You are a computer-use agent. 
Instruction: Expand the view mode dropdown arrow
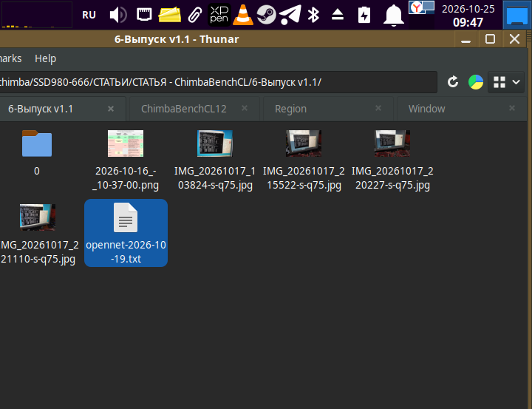tap(516, 82)
